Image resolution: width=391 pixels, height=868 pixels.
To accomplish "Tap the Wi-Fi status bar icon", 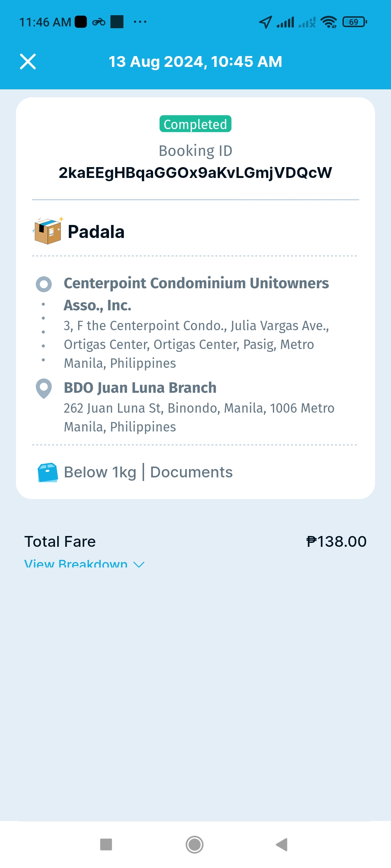I will point(329,22).
